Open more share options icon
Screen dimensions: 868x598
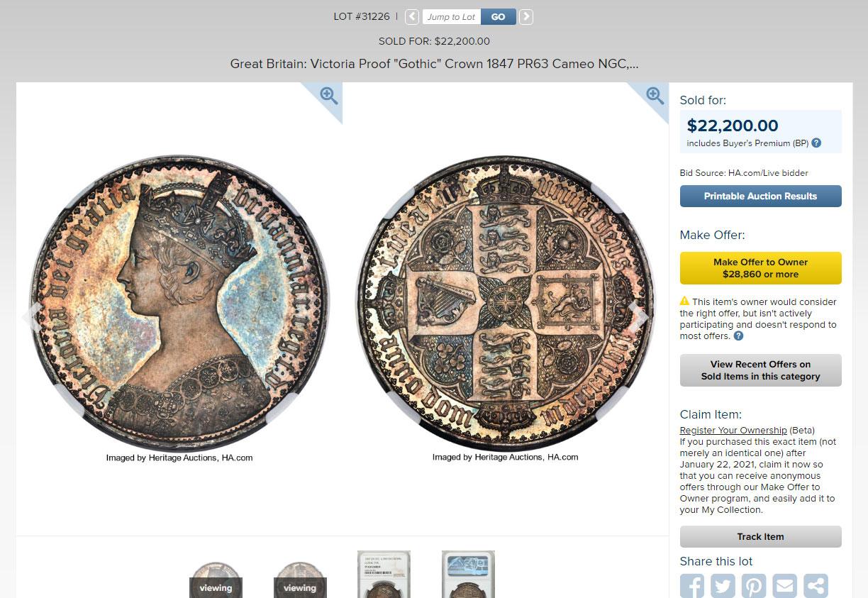click(816, 586)
